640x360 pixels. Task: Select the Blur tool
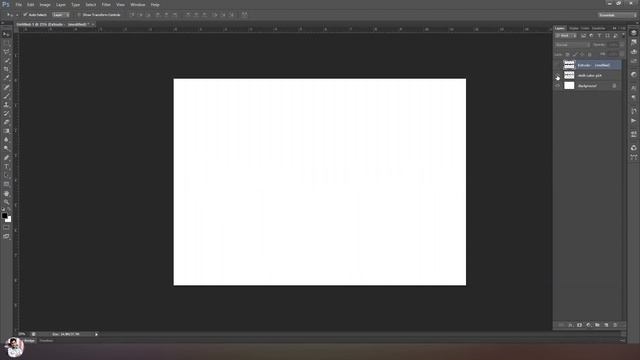coord(6,140)
